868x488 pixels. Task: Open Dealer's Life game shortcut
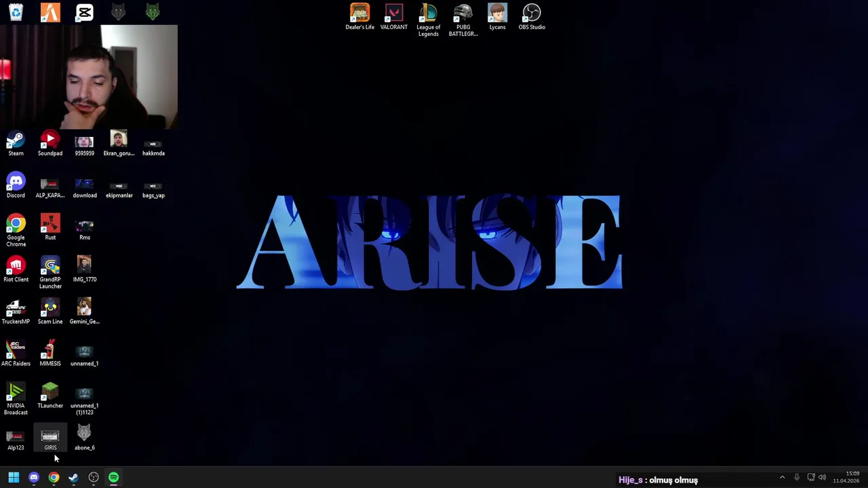[359, 17]
